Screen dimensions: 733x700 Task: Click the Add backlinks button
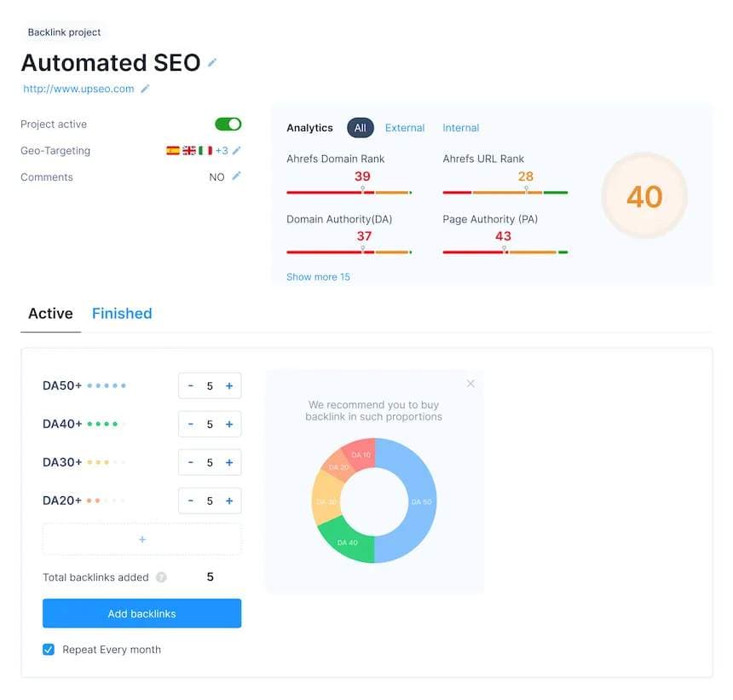click(x=141, y=614)
